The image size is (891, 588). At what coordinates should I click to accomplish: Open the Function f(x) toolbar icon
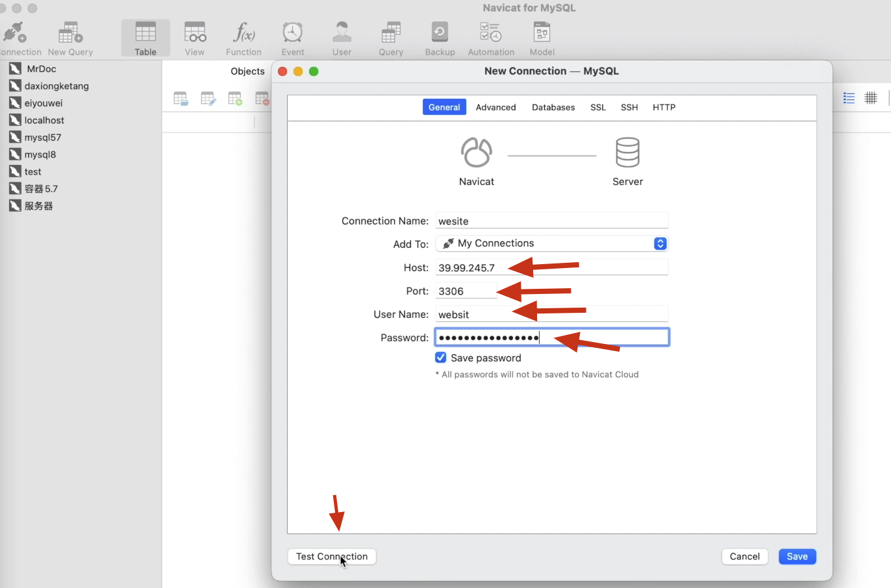[244, 39]
